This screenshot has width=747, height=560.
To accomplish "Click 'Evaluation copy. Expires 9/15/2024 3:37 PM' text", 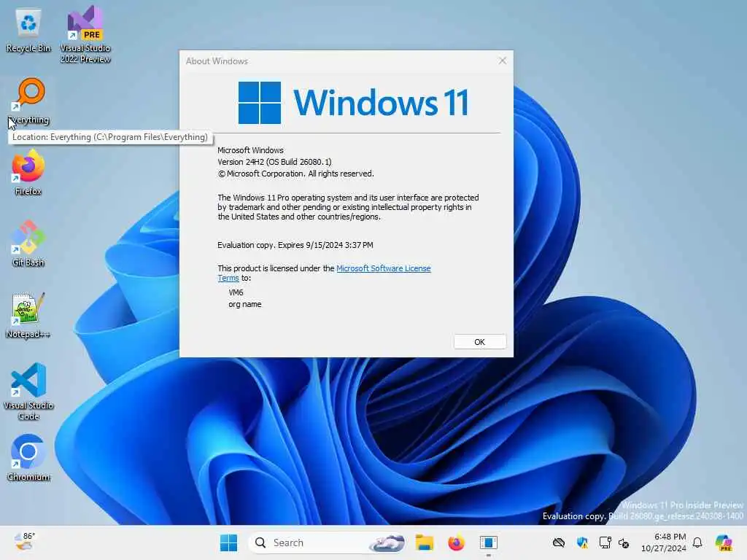I will (295, 245).
